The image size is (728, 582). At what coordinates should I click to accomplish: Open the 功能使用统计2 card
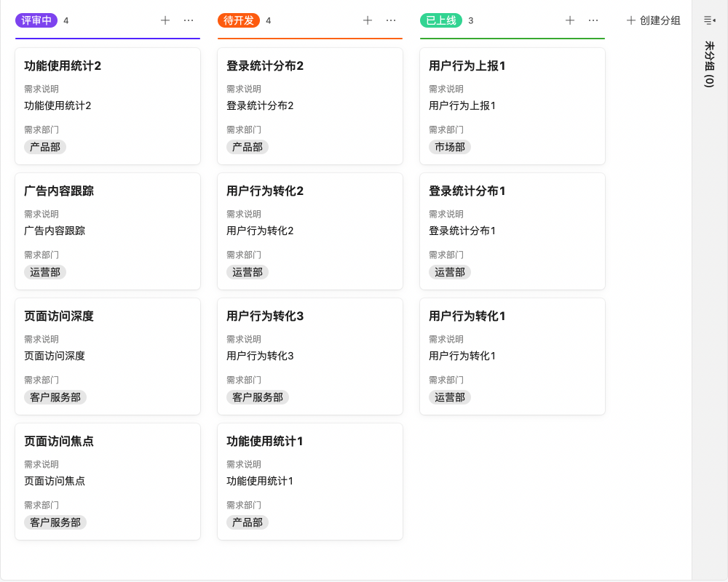point(107,105)
